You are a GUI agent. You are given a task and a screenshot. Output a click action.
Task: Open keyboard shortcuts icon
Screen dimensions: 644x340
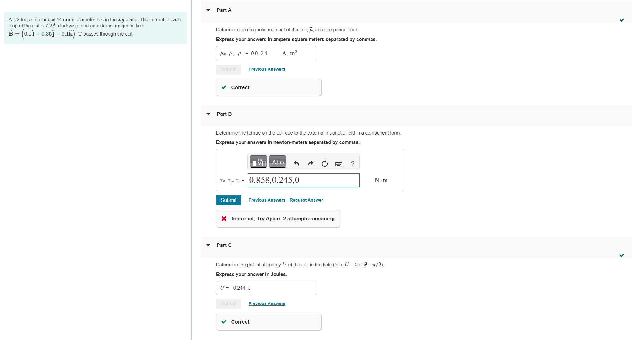(338, 164)
